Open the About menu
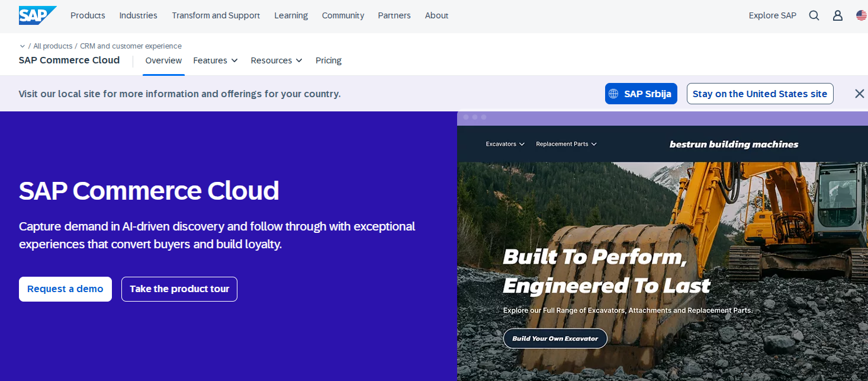 click(x=436, y=15)
